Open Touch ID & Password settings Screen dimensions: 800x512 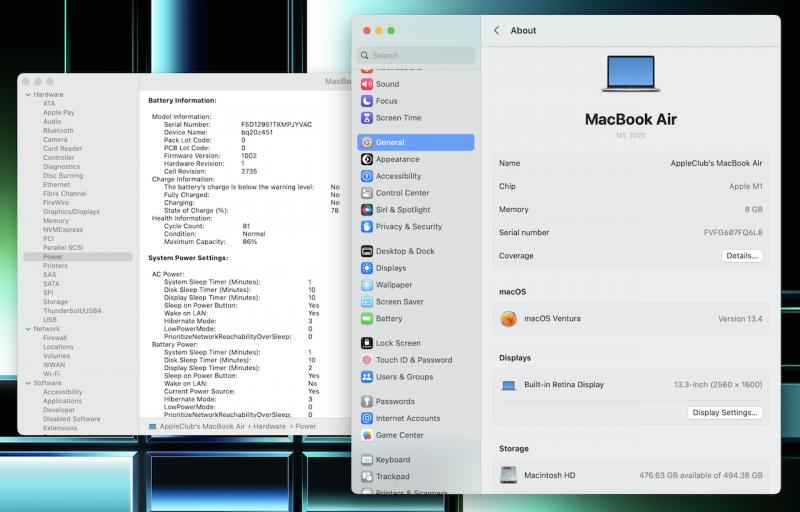point(367,360)
